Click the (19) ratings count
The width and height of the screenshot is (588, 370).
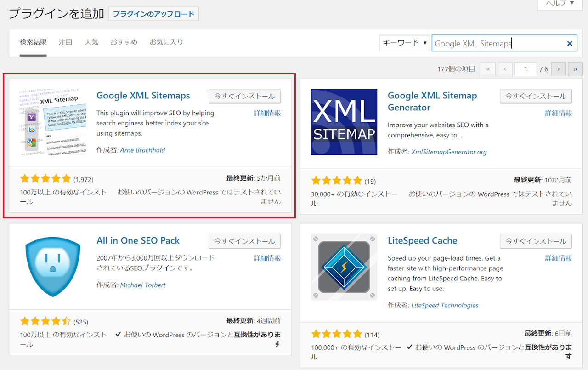[x=370, y=182]
